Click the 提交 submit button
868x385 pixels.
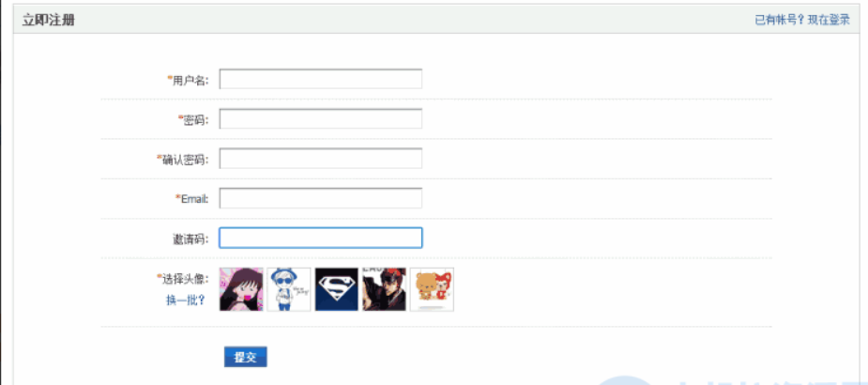pyautogui.click(x=246, y=358)
